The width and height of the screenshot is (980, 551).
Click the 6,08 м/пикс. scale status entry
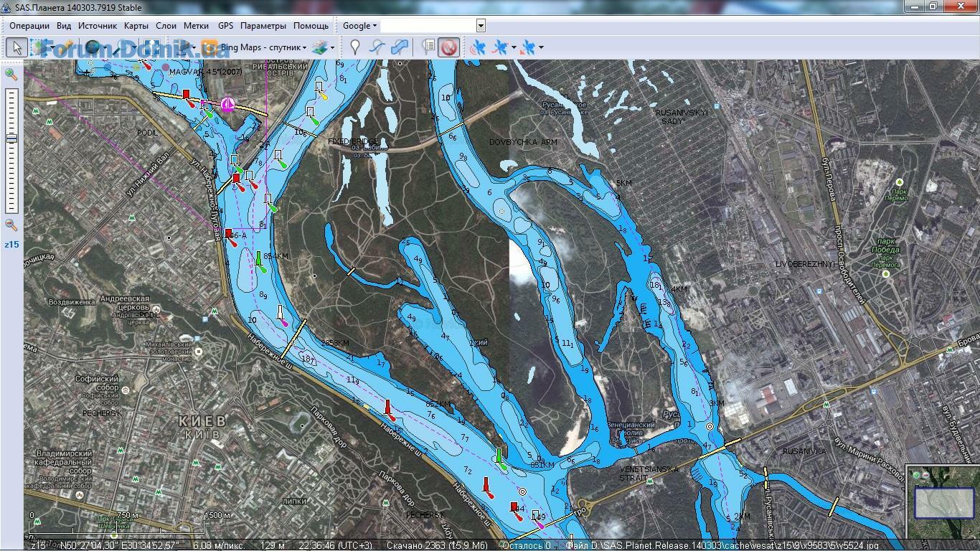[219, 545]
